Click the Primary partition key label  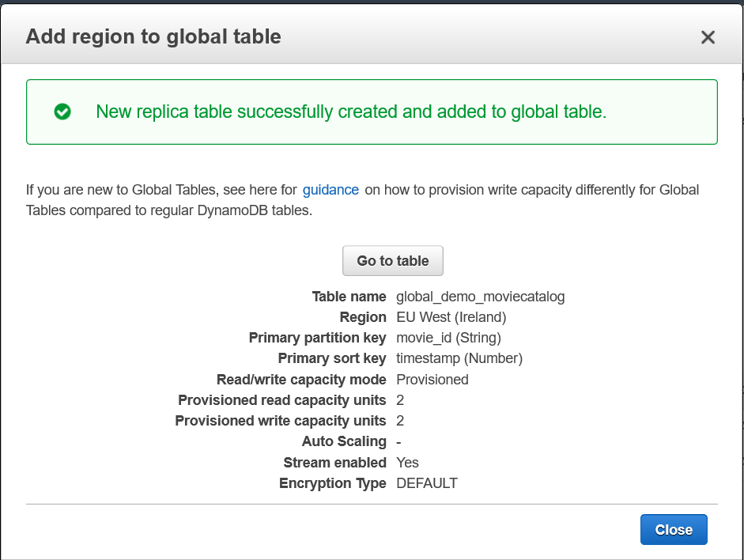(x=317, y=338)
